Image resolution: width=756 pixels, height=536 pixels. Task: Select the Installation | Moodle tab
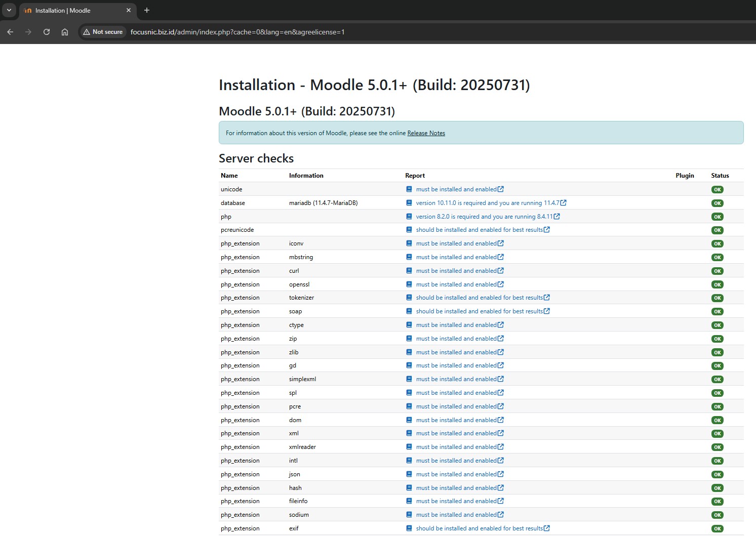click(71, 10)
